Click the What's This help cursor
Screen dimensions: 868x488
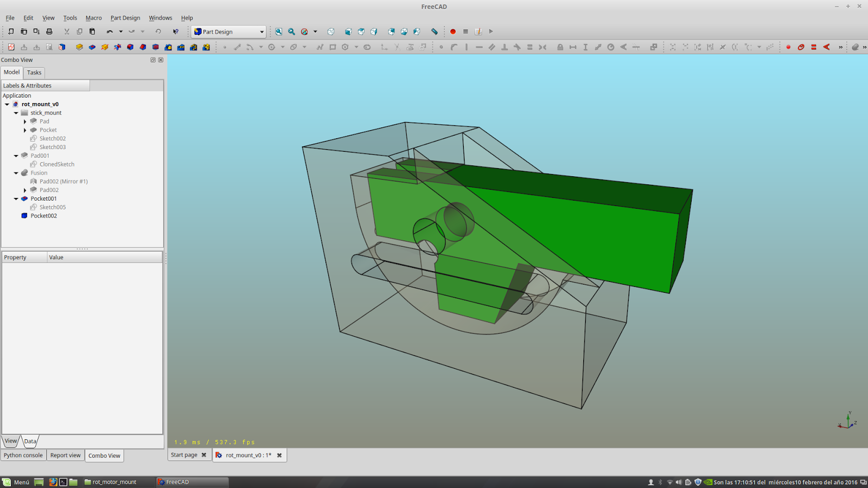(176, 31)
